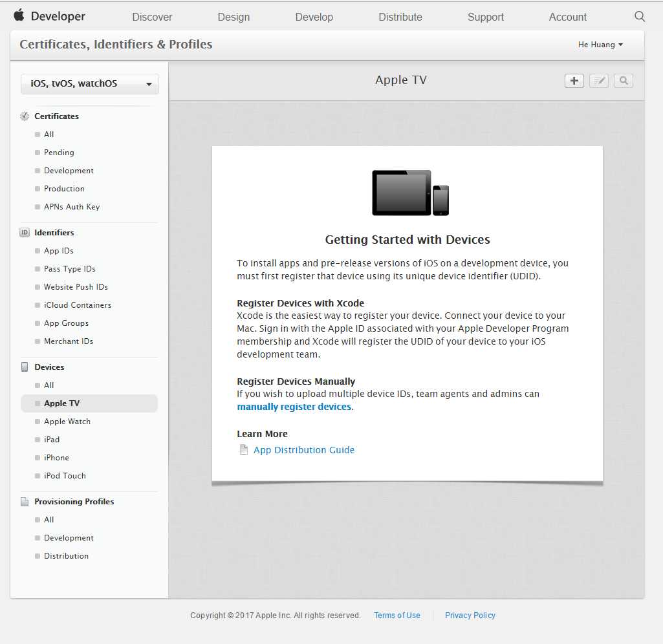Image resolution: width=663 pixels, height=644 pixels.
Task: Select APNs Auth Key
Action: [72, 207]
